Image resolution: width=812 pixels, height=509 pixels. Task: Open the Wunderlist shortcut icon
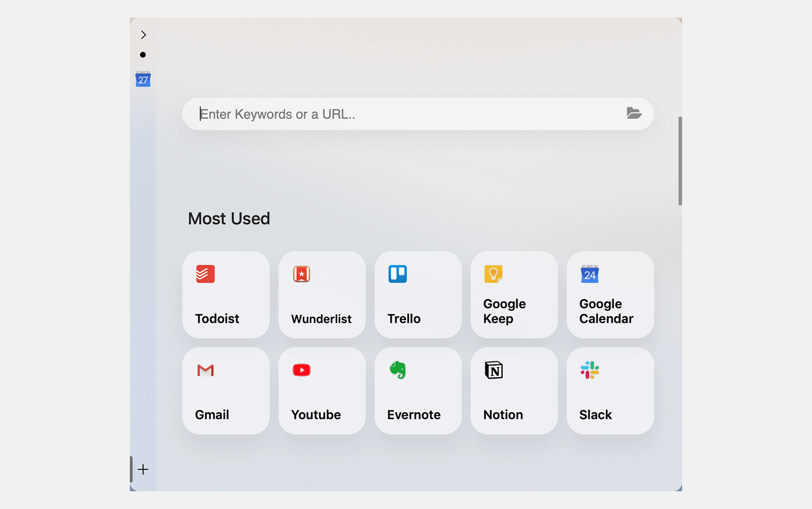pyautogui.click(x=301, y=274)
